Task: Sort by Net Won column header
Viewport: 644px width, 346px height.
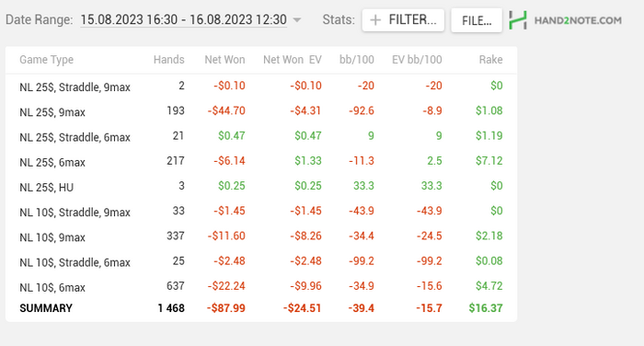Action: 224,60
